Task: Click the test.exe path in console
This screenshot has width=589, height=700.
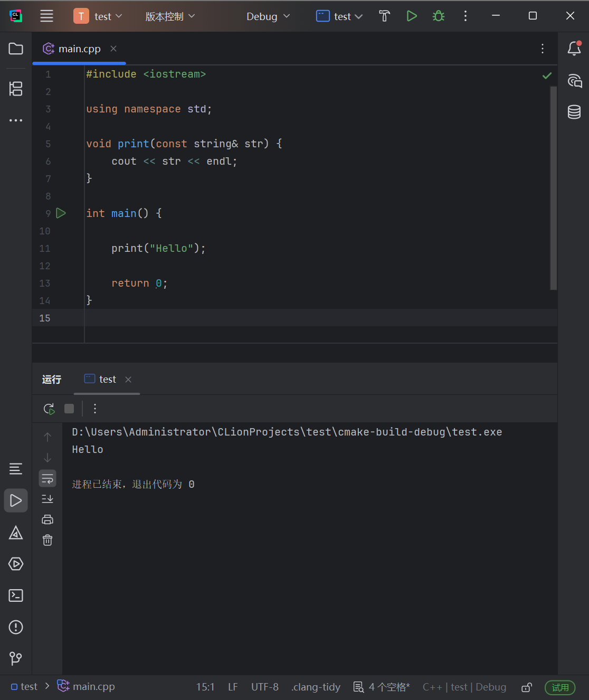Action: tap(287, 432)
